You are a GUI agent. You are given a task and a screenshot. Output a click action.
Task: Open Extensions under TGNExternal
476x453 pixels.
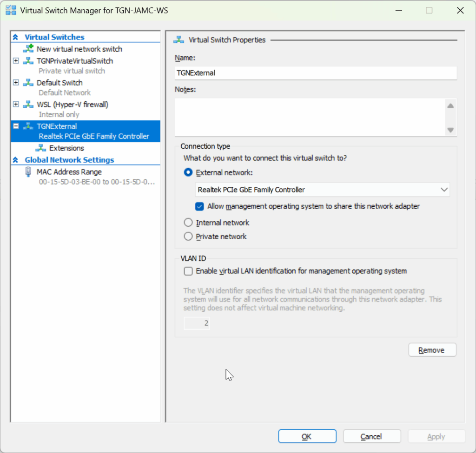pyautogui.click(x=66, y=148)
